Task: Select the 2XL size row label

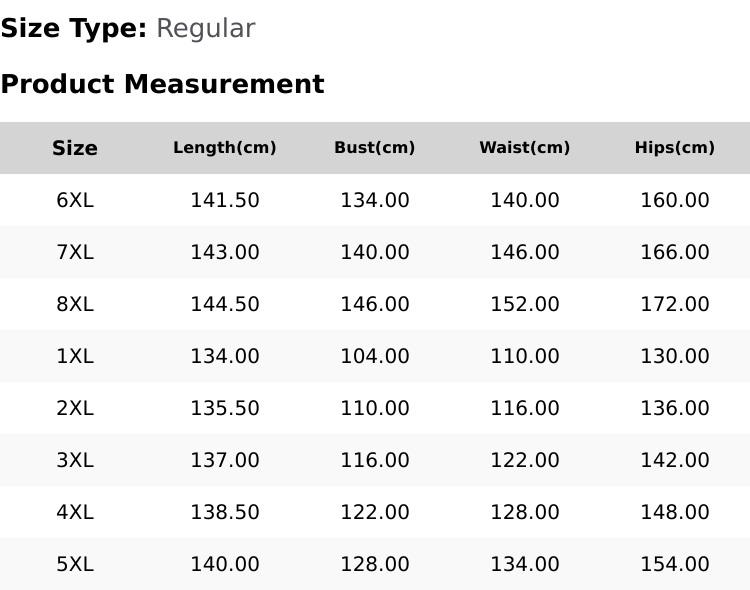Action: click(x=75, y=408)
